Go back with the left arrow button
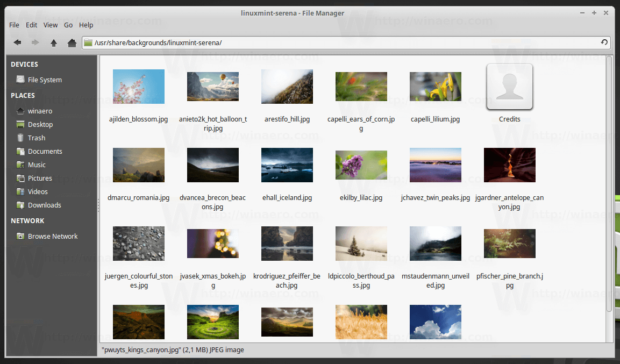Screen dimensions: 620x364 17,42
